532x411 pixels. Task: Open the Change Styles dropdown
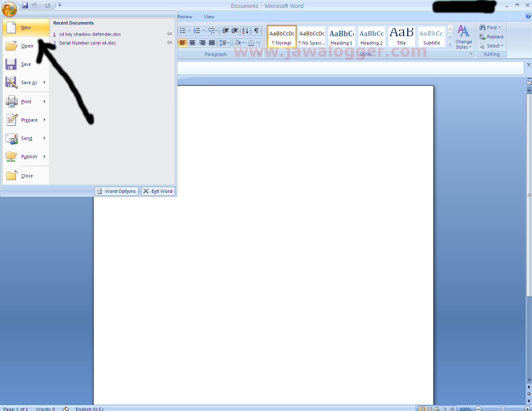pos(464,37)
